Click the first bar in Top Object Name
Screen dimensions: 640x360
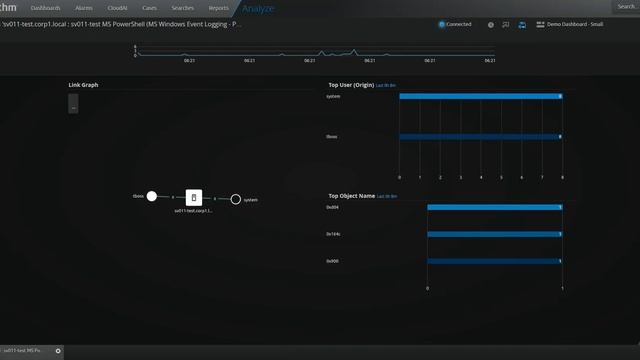[x=495, y=207]
